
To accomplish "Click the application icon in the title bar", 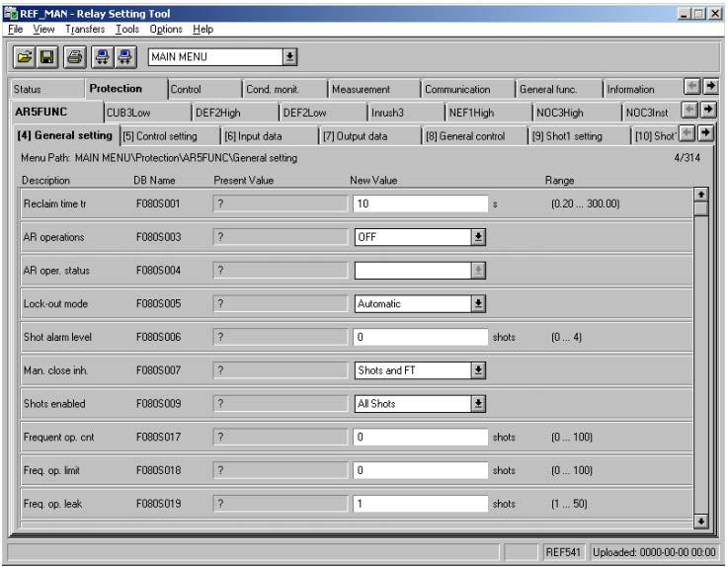I will coord(10,14).
